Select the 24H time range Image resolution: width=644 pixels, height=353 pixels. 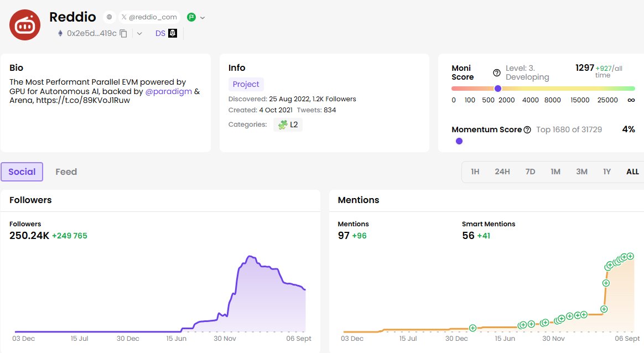tap(502, 172)
